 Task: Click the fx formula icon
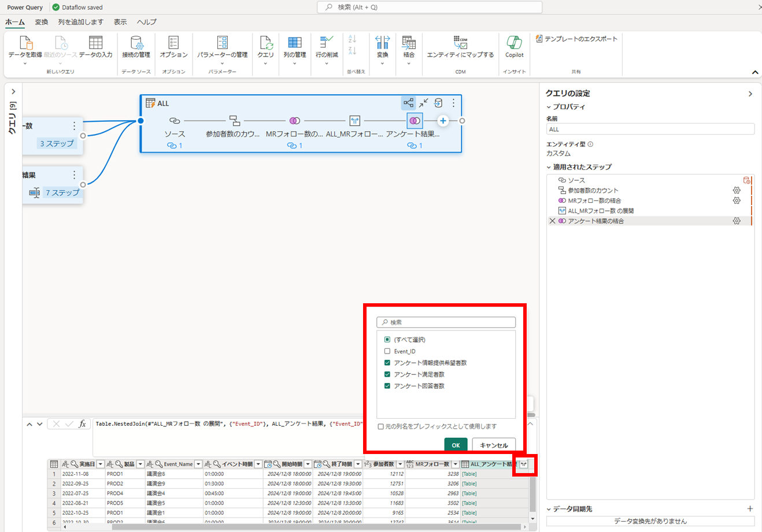click(83, 424)
